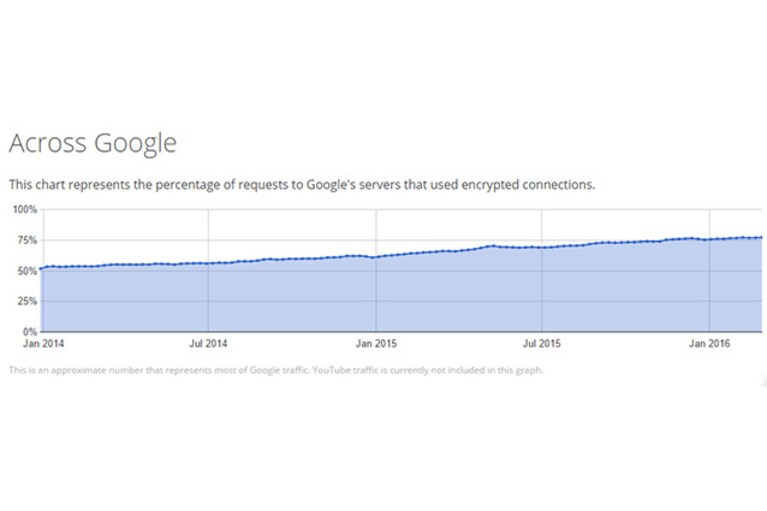
Task: Click the grey YouTube traffic footnote text
Action: click(276, 370)
